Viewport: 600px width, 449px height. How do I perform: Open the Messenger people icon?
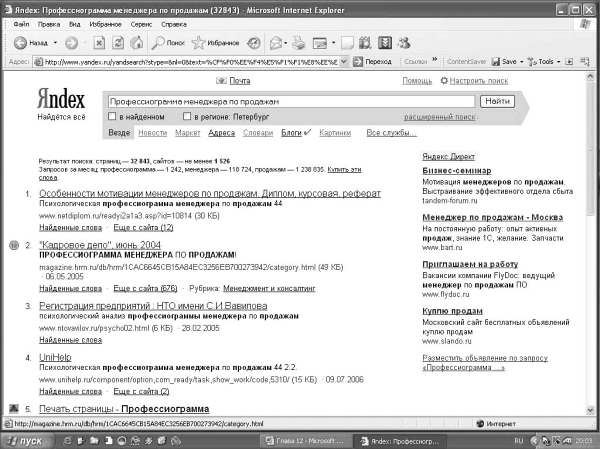click(x=404, y=43)
